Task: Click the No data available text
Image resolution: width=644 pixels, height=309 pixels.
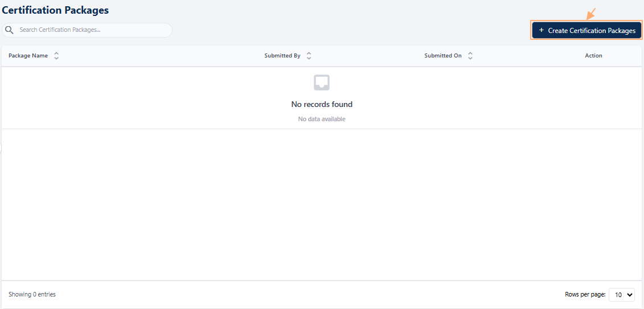Action: 322,119
